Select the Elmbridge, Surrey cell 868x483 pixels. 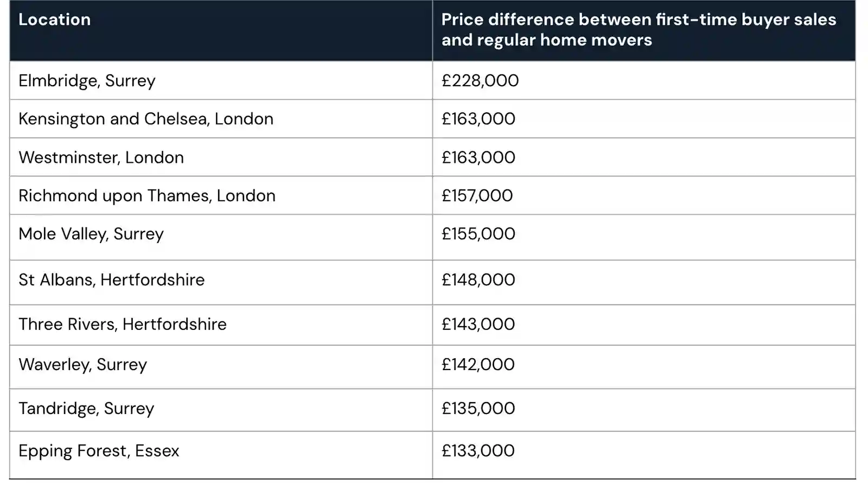point(87,81)
